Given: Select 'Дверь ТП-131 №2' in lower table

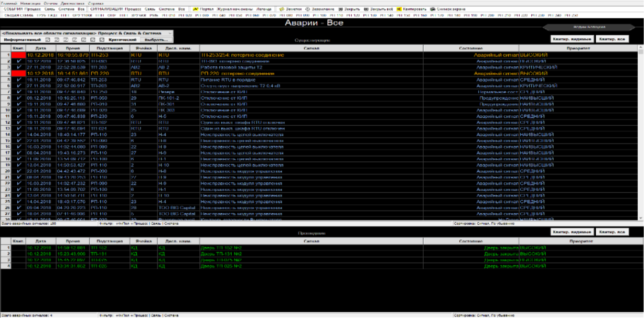Looking at the screenshot, I should (220, 254).
